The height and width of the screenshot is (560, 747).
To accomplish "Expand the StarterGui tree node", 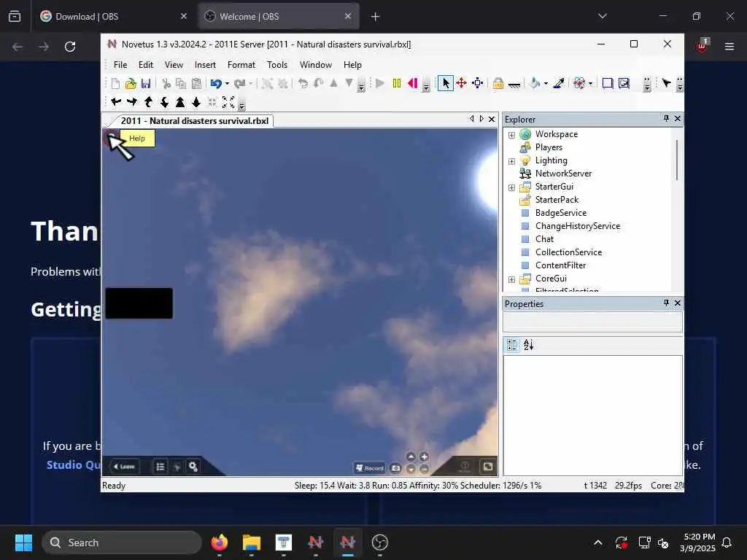I will 511,187.
